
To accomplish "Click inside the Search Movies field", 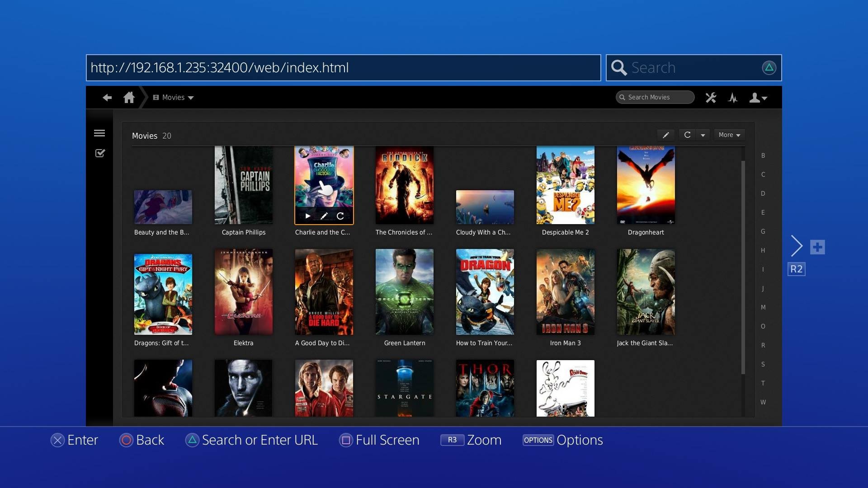I will [655, 97].
